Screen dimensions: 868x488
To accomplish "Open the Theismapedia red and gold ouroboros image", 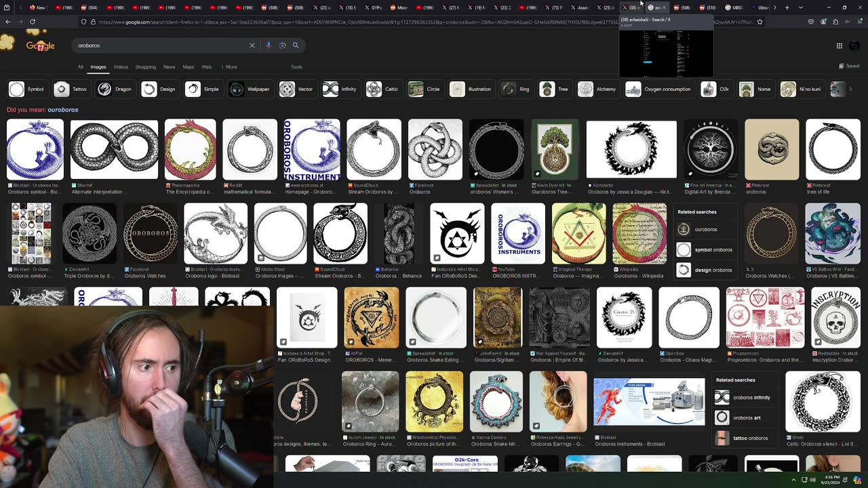I will point(190,150).
